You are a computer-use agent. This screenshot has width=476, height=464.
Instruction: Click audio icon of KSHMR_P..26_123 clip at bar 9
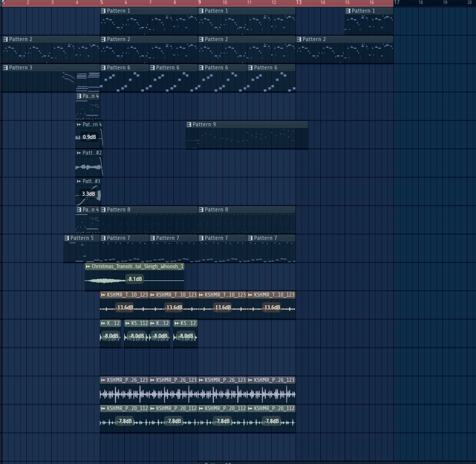click(201, 380)
